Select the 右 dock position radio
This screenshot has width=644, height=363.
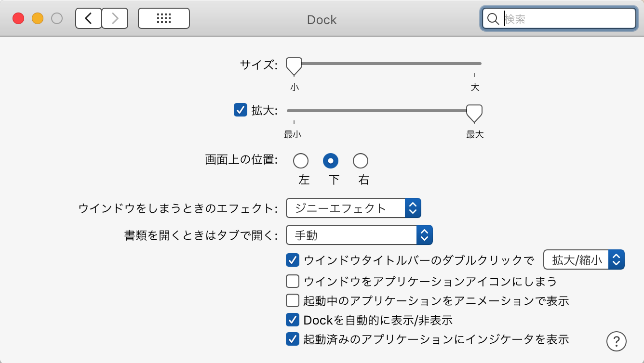coord(361,160)
